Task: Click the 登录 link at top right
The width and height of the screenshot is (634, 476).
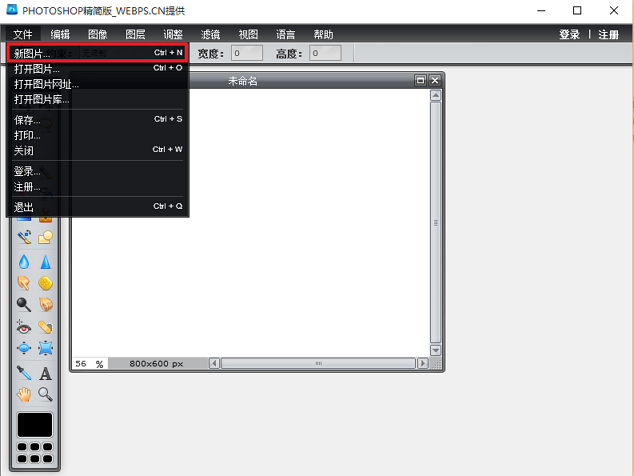Action: tap(569, 34)
